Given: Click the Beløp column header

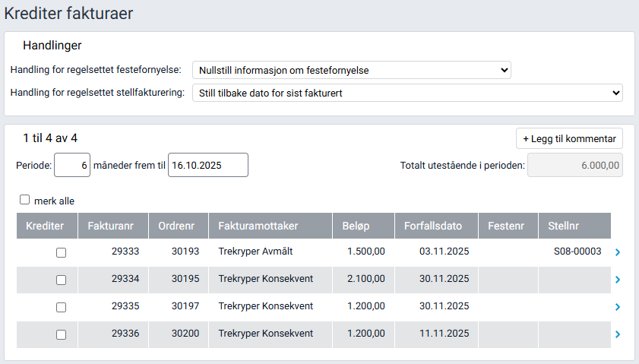Looking at the screenshot, I should click(x=363, y=226).
